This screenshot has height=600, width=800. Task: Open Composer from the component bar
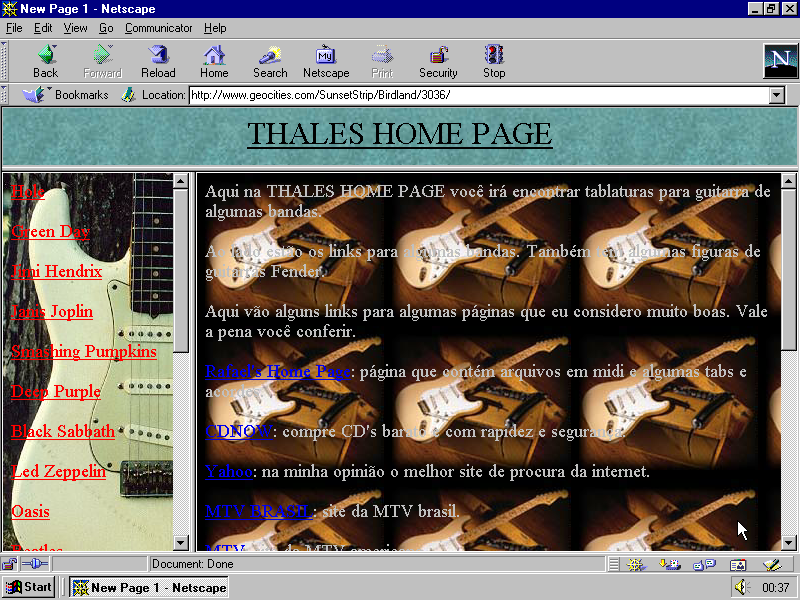772,564
